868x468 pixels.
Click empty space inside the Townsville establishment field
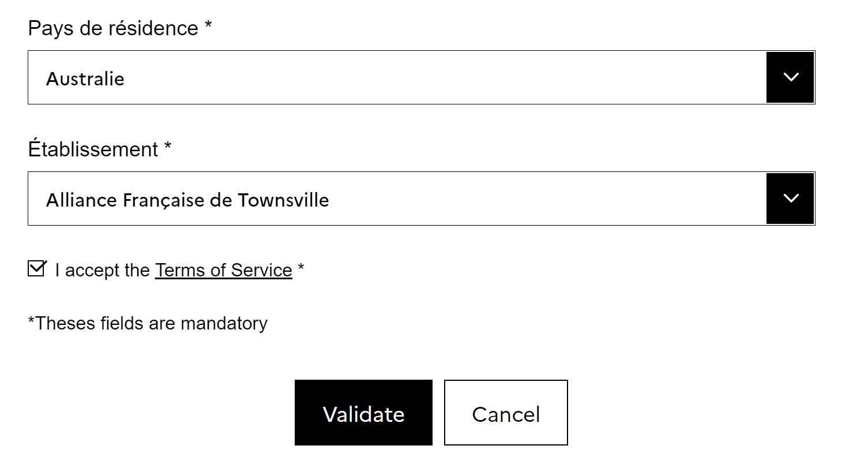(548, 199)
